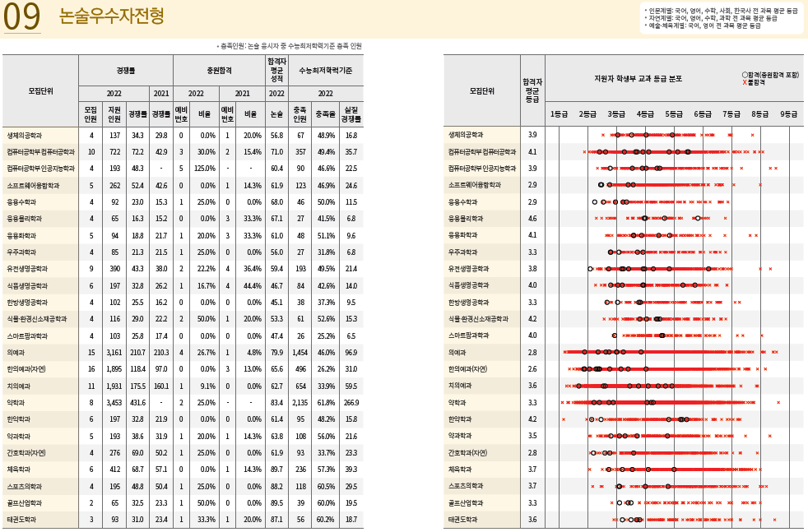Click the 충족인원 explanation note above the table
The height and width of the screenshot is (532, 808).
click(289, 46)
